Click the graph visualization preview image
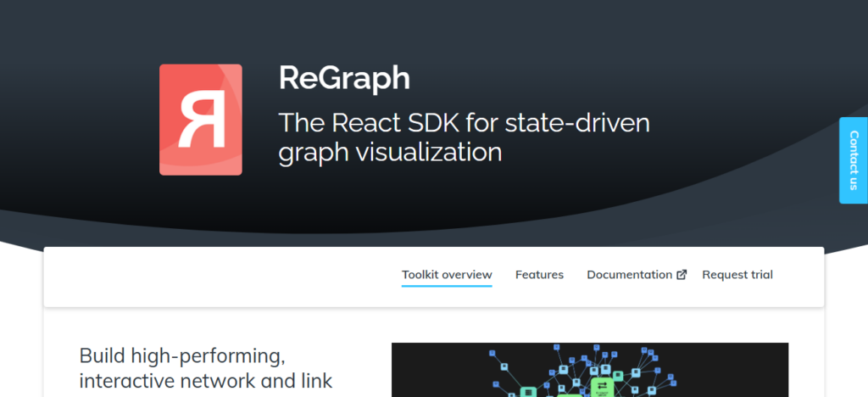The image size is (868, 397). pos(590,370)
